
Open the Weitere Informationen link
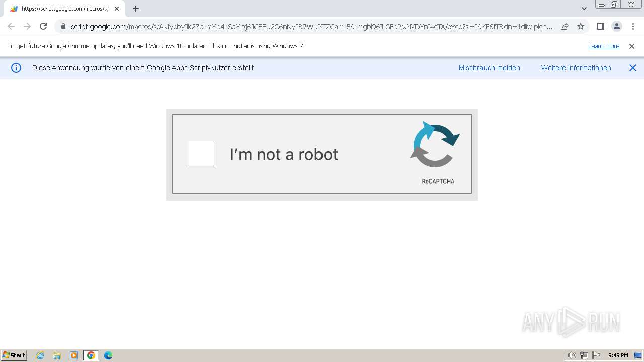tap(576, 68)
